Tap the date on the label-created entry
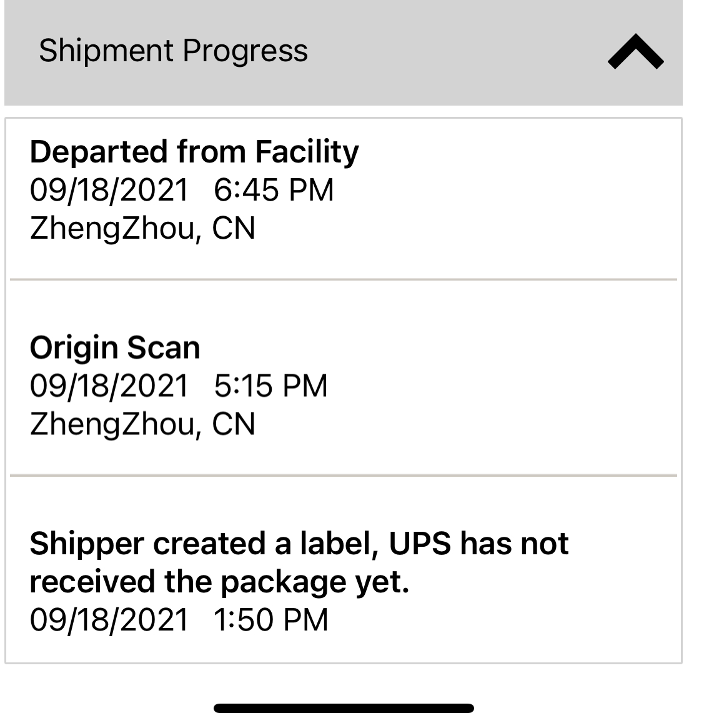The width and height of the screenshot is (709, 728). [109, 620]
